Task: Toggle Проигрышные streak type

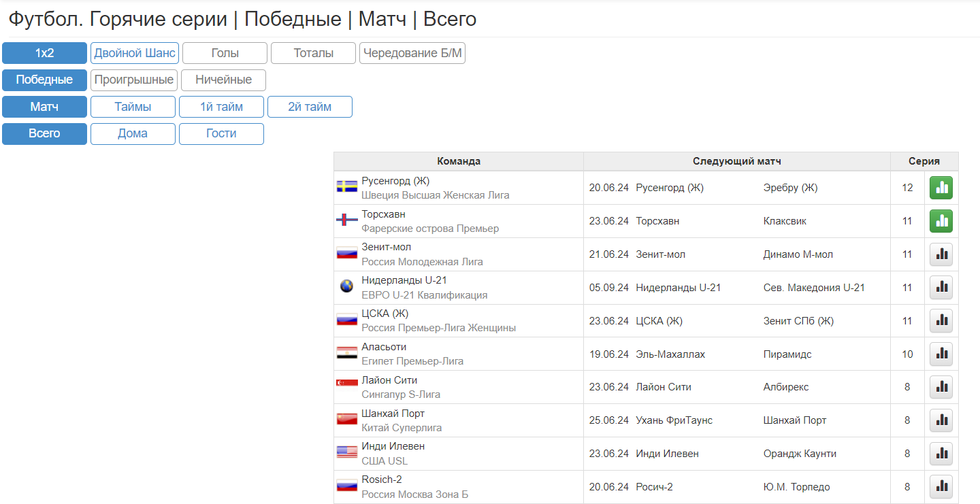Action: 134,80
